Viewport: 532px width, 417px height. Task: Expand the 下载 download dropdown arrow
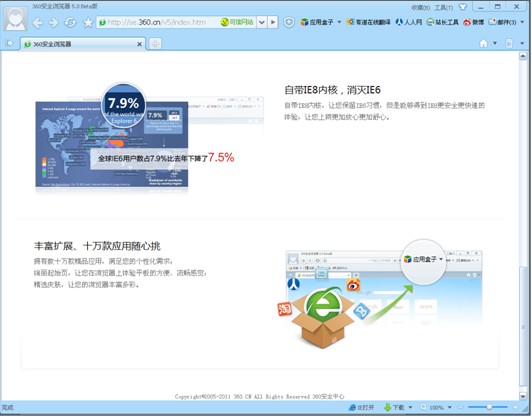point(410,407)
